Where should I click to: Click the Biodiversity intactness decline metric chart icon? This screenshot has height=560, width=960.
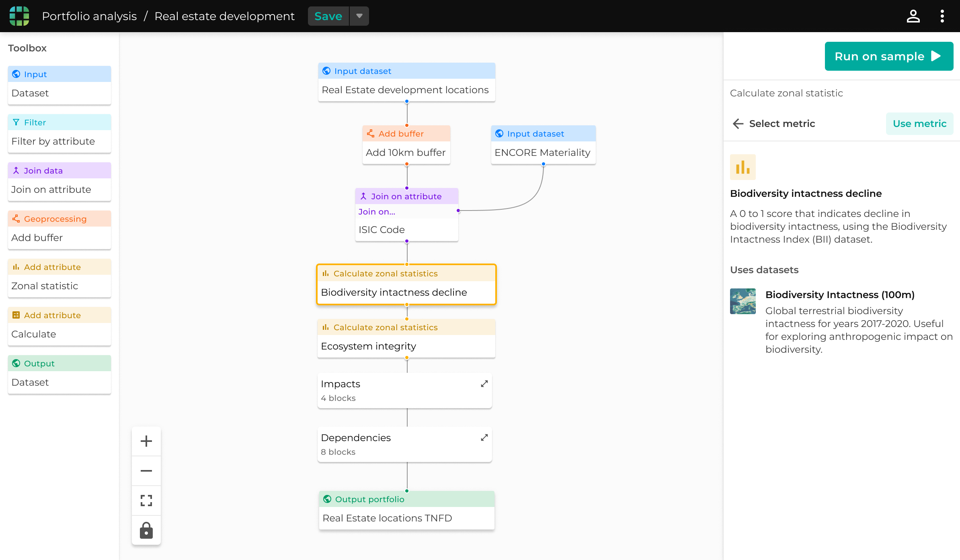point(743,167)
